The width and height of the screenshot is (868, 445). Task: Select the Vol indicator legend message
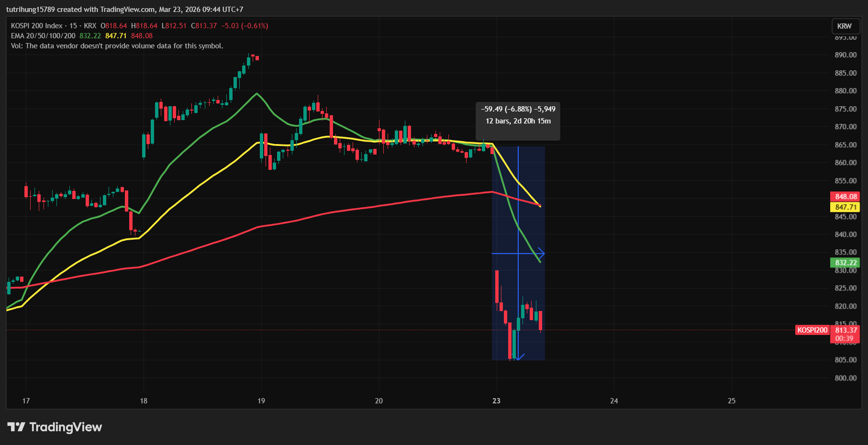tap(117, 46)
